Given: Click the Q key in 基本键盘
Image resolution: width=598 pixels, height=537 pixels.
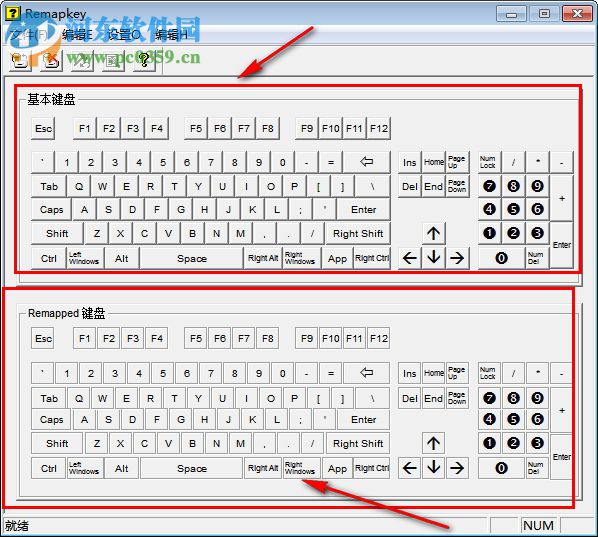Looking at the screenshot, I should pyautogui.click(x=79, y=186).
